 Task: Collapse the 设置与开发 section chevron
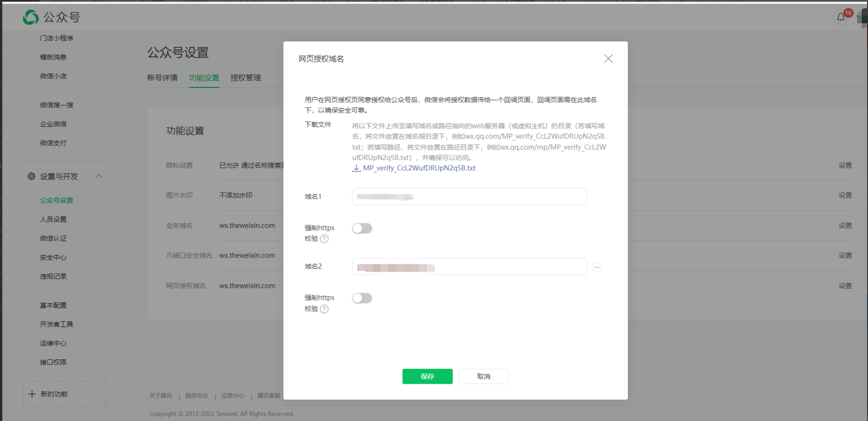tap(99, 176)
